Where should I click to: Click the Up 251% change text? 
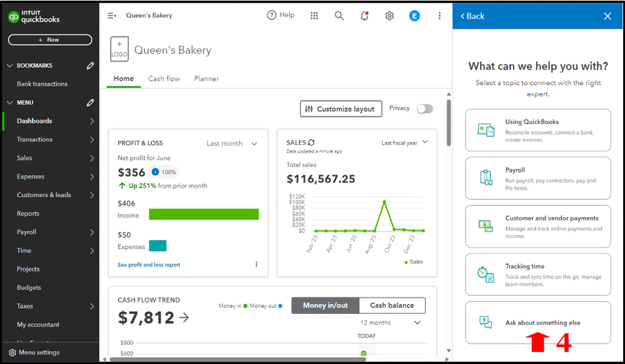[142, 186]
